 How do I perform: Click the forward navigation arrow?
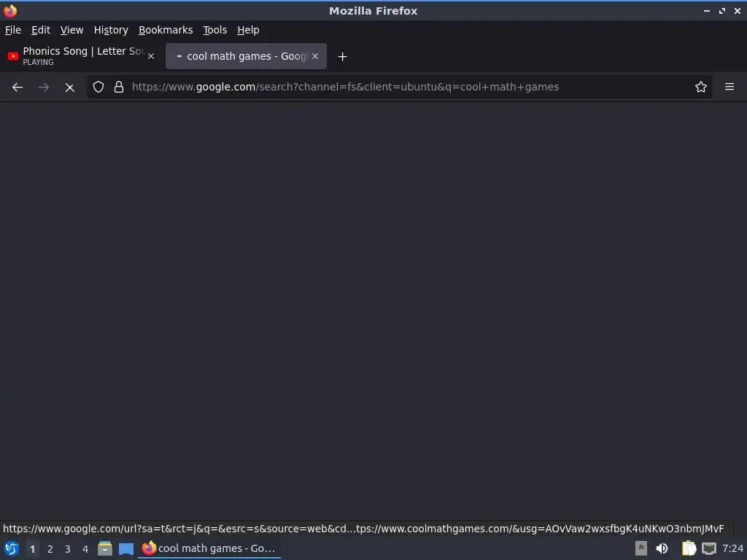[x=43, y=87]
